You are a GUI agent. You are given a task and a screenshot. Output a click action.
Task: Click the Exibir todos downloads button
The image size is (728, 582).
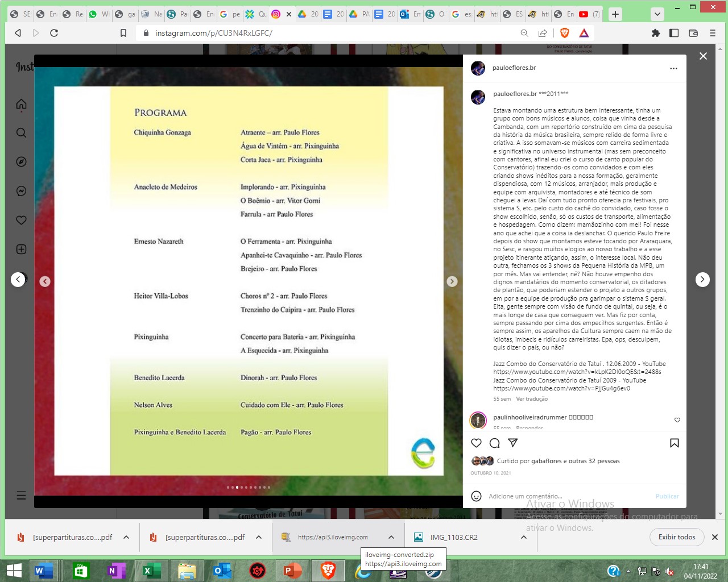[677, 537]
